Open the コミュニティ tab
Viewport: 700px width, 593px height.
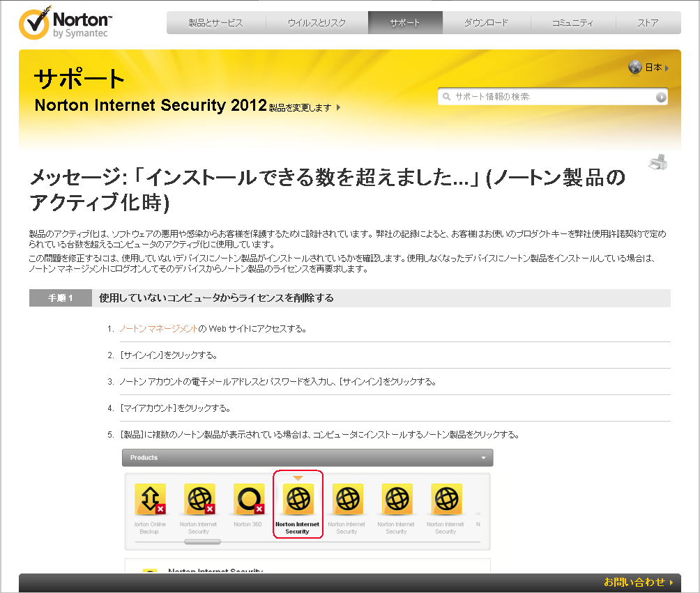point(573,23)
